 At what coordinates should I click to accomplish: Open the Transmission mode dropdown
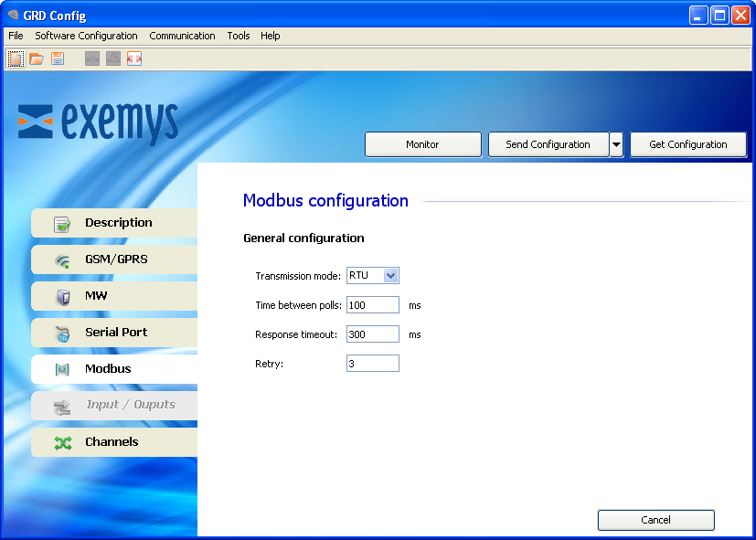[x=390, y=276]
